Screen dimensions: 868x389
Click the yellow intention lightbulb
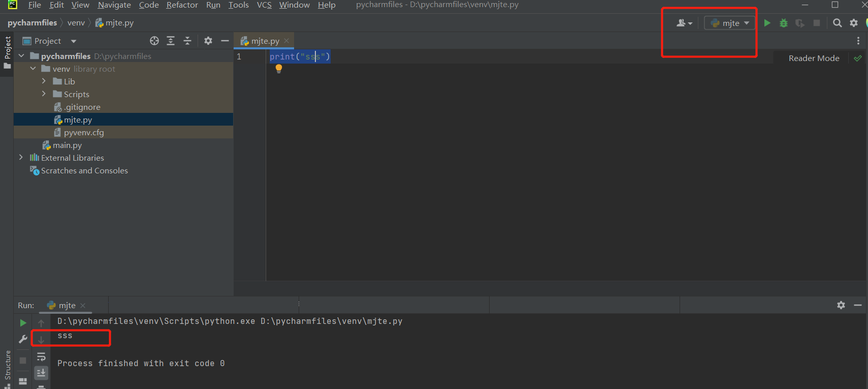coord(278,69)
